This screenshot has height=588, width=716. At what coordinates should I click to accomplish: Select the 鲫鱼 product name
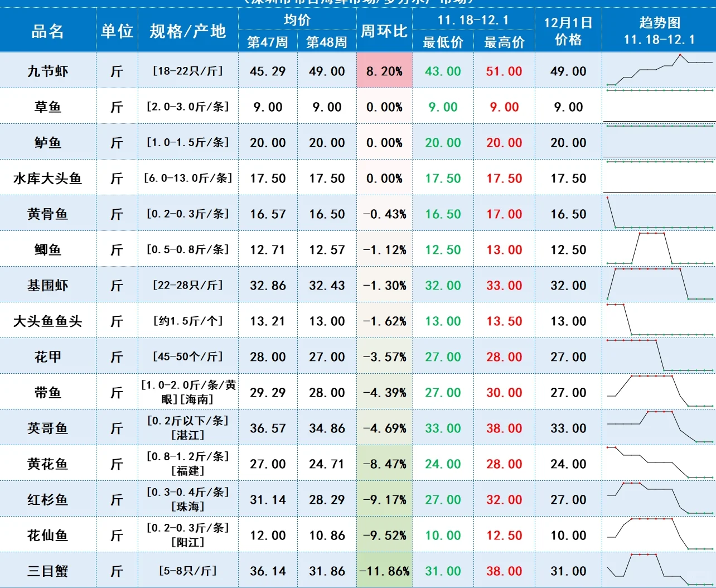point(48,250)
